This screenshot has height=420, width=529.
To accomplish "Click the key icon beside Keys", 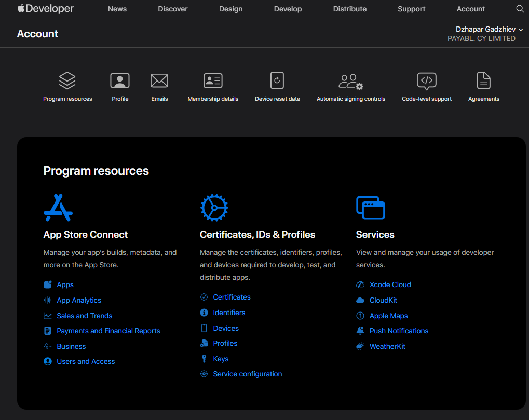I will click(x=204, y=359).
